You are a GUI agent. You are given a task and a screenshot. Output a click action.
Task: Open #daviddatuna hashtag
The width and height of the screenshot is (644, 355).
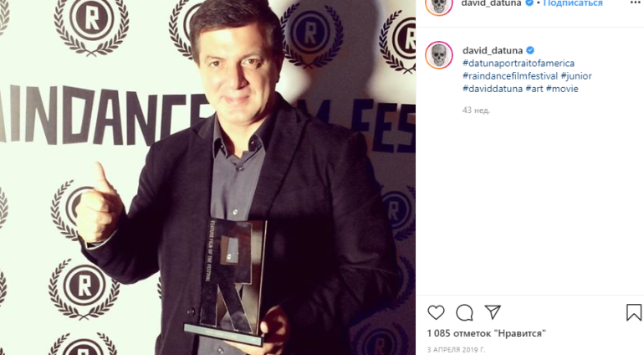point(493,89)
